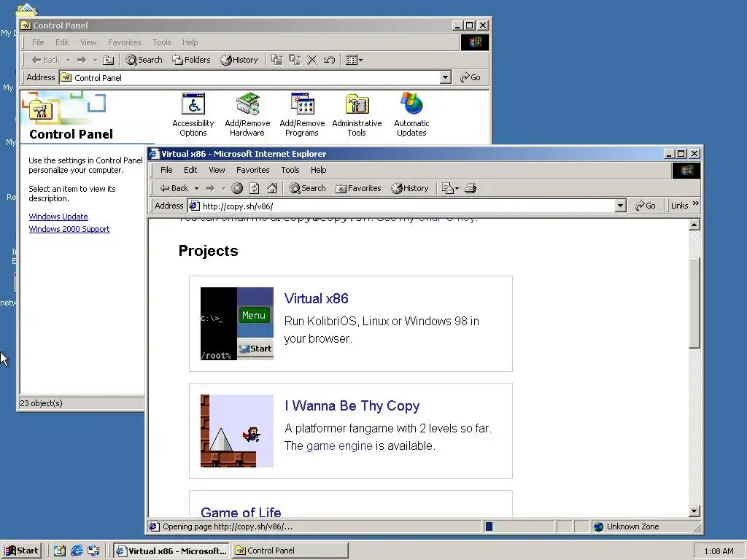Open the Windows Update link
The width and height of the screenshot is (747, 560).
click(x=58, y=217)
